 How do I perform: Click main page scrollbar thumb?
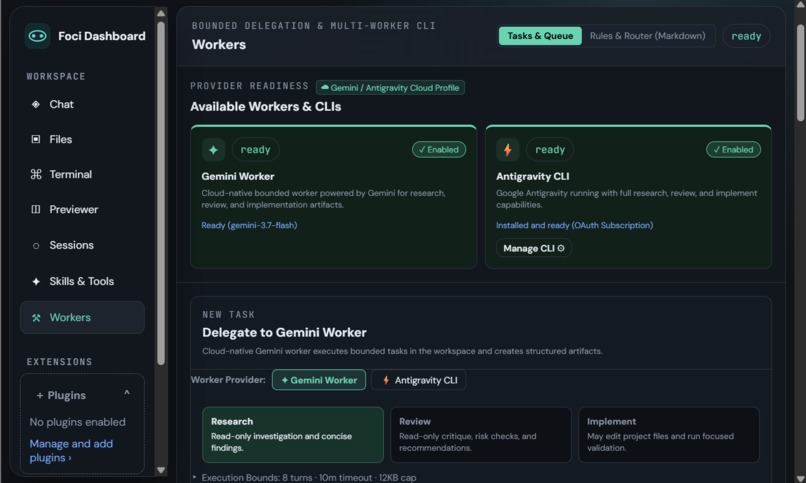click(x=800, y=72)
